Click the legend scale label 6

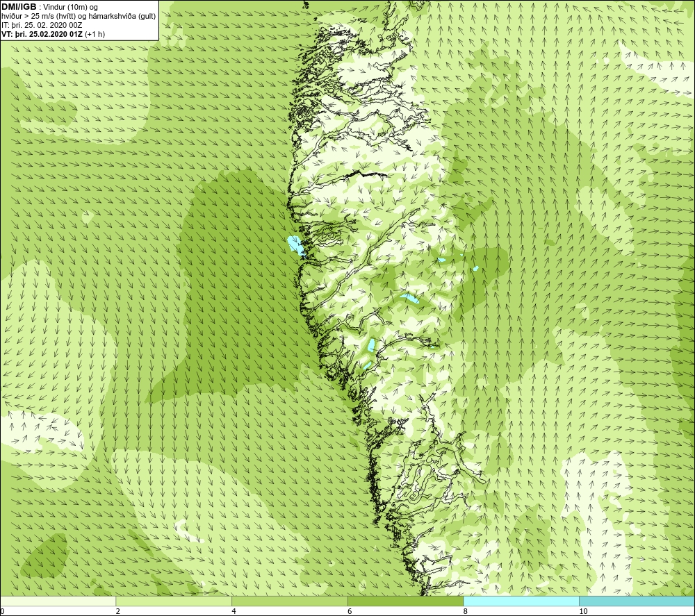pos(350,612)
